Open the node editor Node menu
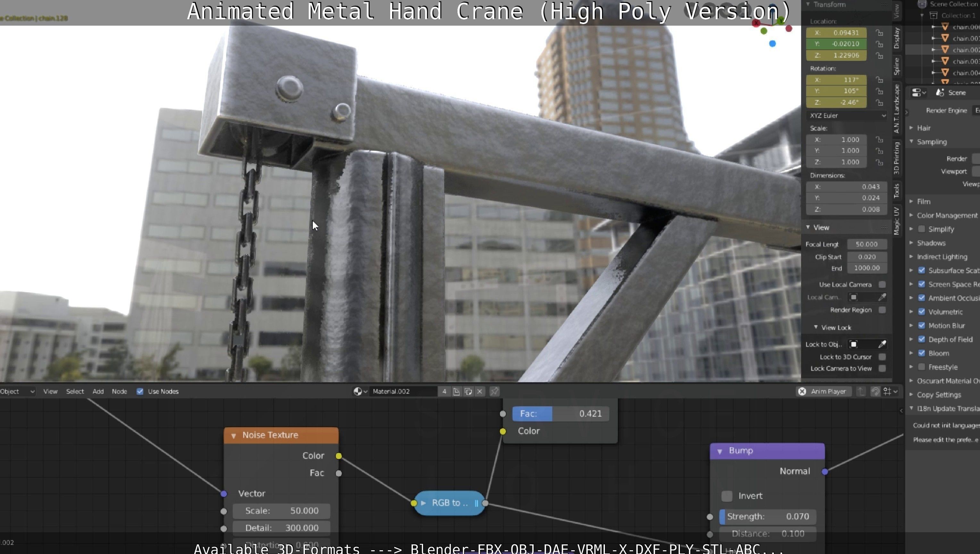Viewport: 980px width, 554px height. tap(120, 391)
